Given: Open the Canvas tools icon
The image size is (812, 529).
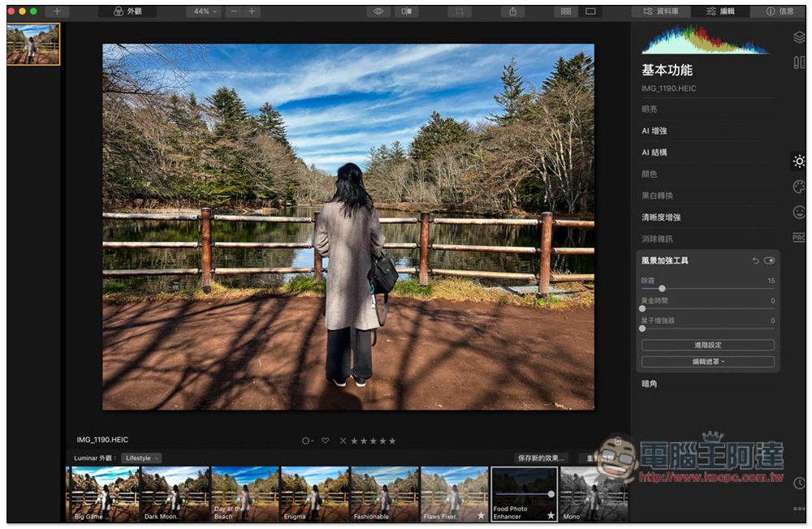Looking at the screenshot, I should point(799,62).
